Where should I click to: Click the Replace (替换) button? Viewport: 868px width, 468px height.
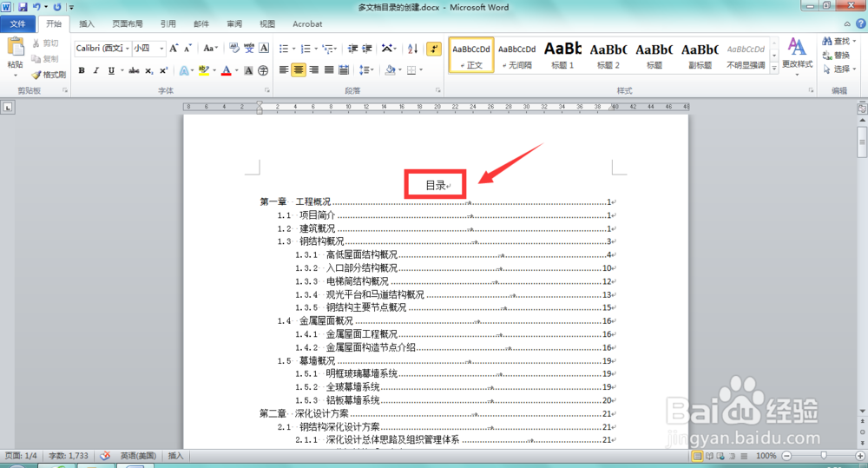836,55
